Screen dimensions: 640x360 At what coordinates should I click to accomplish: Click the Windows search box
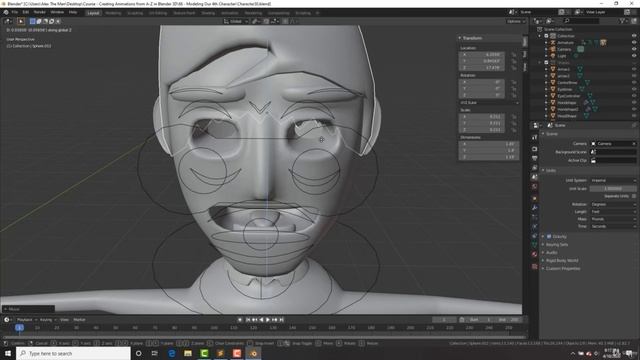point(73,353)
